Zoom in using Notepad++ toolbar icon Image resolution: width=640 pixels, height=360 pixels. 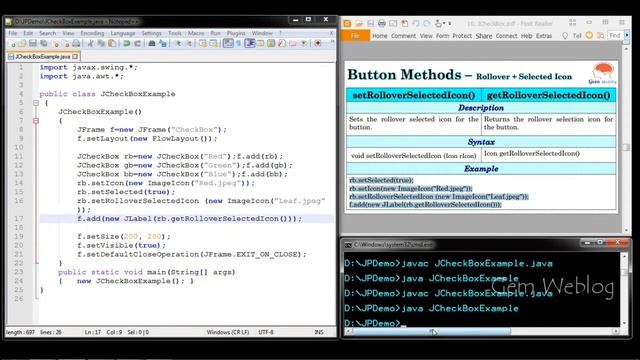click(x=178, y=43)
